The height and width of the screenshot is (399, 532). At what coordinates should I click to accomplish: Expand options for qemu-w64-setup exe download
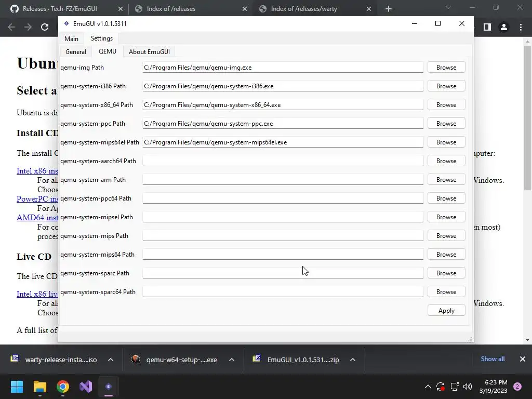click(x=232, y=360)
